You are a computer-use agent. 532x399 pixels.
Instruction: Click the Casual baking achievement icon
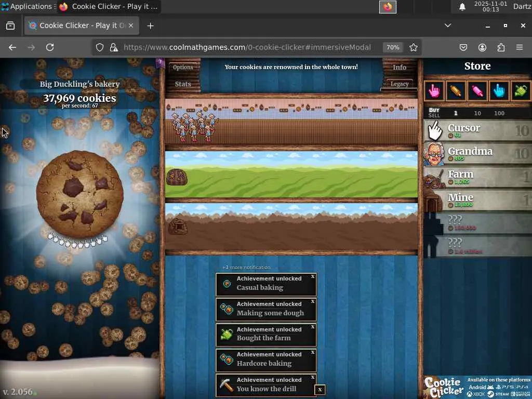(227, 284)
